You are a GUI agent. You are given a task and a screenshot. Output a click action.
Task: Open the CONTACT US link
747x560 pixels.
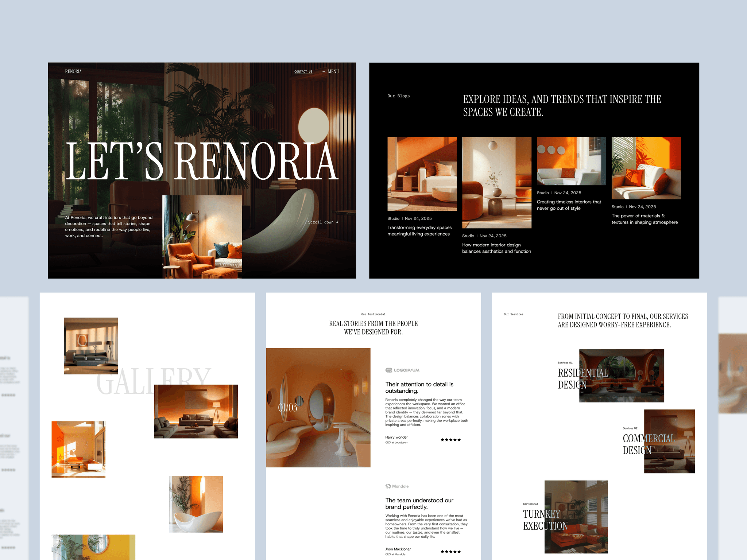[x=303, y=71]
